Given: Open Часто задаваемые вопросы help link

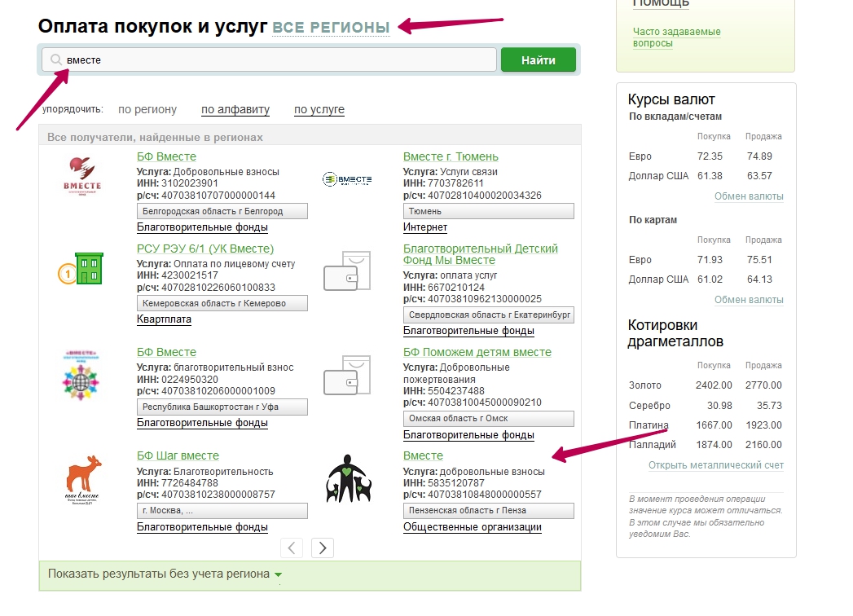Looking at the screenshot, I should (676, 37).
